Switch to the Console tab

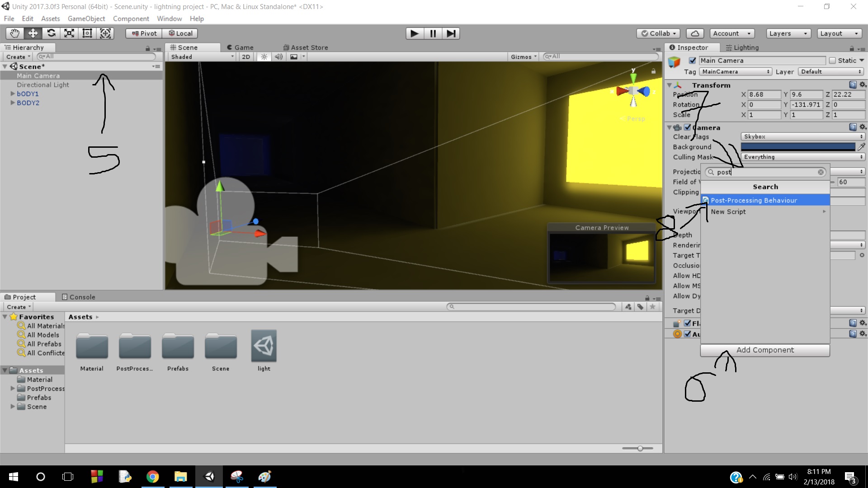[78, 297]
